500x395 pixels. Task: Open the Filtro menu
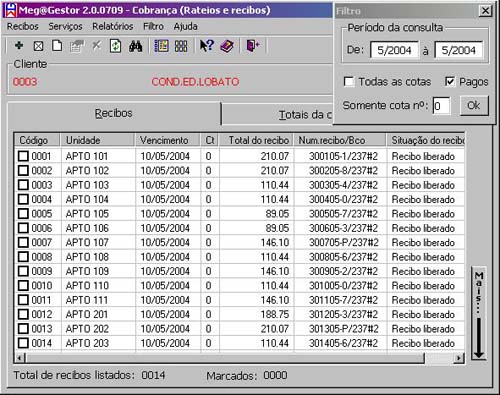point(153,26)
